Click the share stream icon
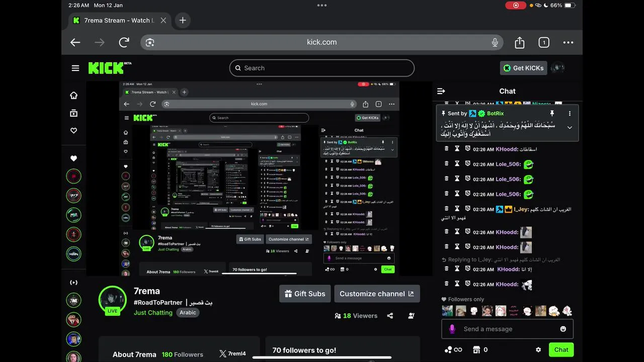The image size is (644, 362). point(390,316)
